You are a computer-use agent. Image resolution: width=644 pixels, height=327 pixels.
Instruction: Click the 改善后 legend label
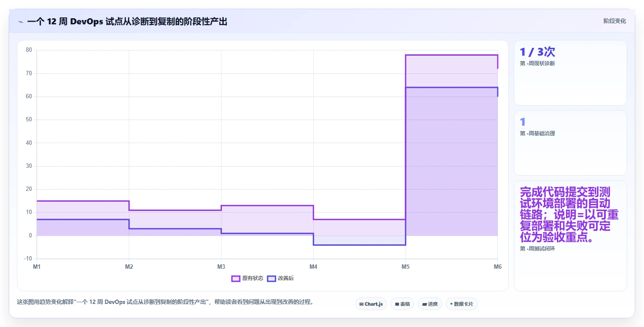pos(286,278)
